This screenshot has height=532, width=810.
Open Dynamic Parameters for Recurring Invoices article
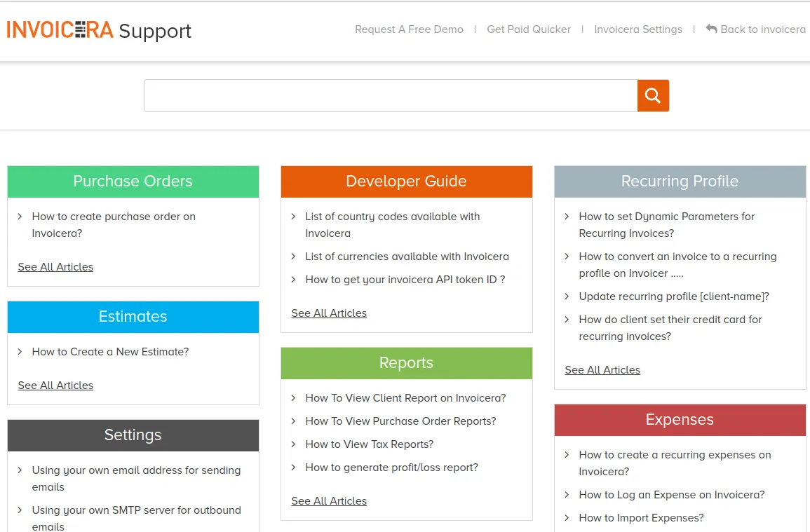666,225
